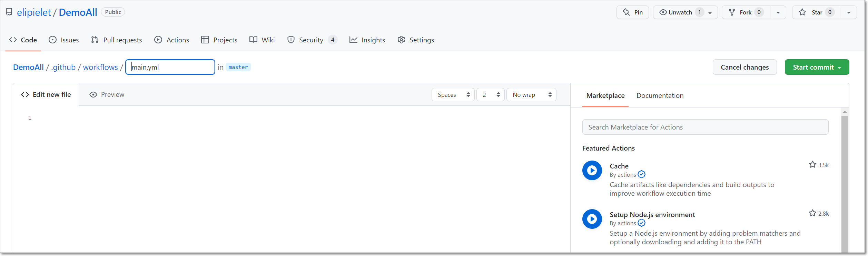Click the Fork count badge 0
Viewport: 868px width, 256px height.
pos(759,12)
